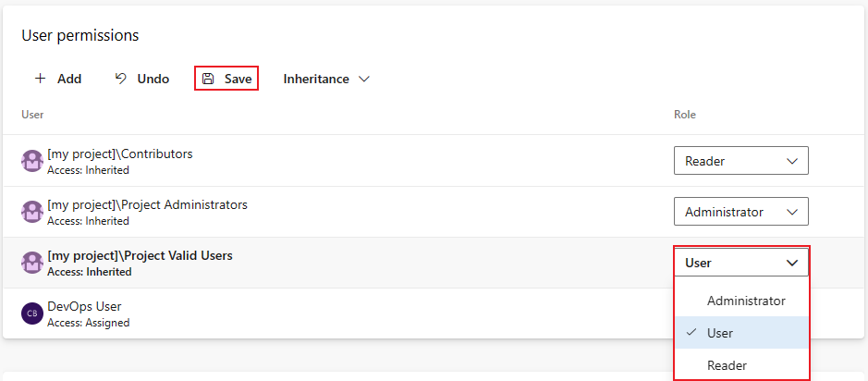Open the Reader role dropdown for Contributors
The height and width of the screenshot is (381, 868).
coord(740,161)
